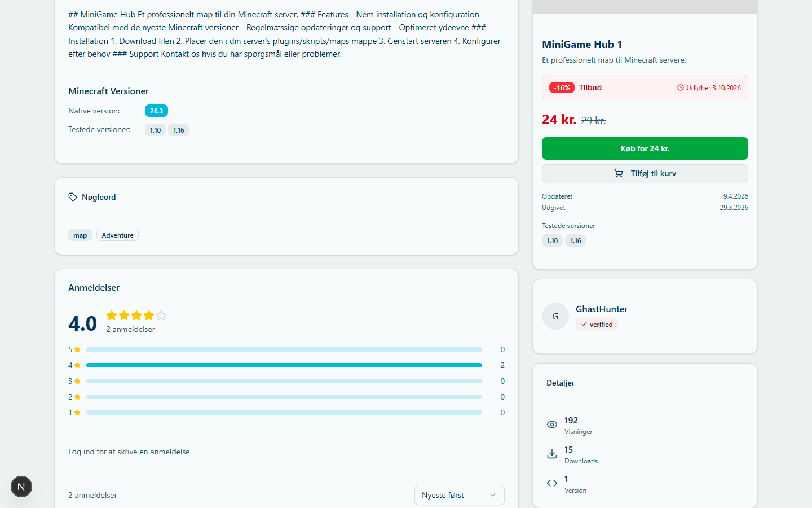The width and height of the screenshot is (812, 508).
Task: Click the struck-through 29 kr. price
Action: coord(593,121)
